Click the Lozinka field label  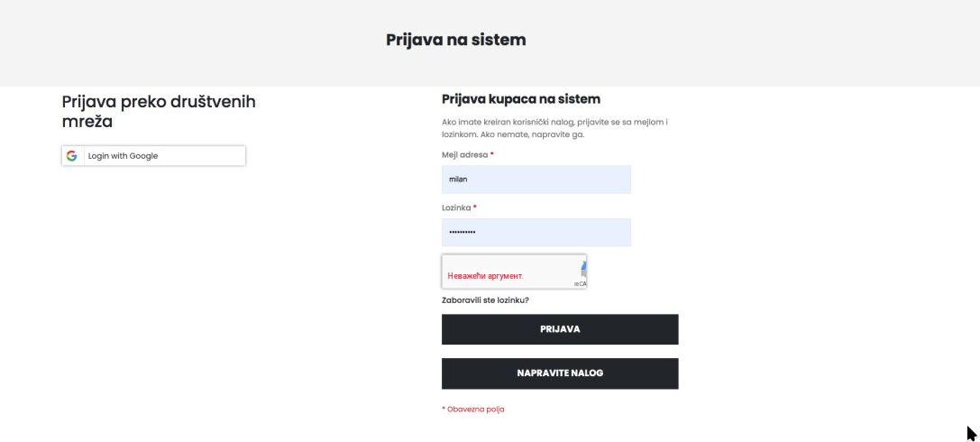[456, 207]
